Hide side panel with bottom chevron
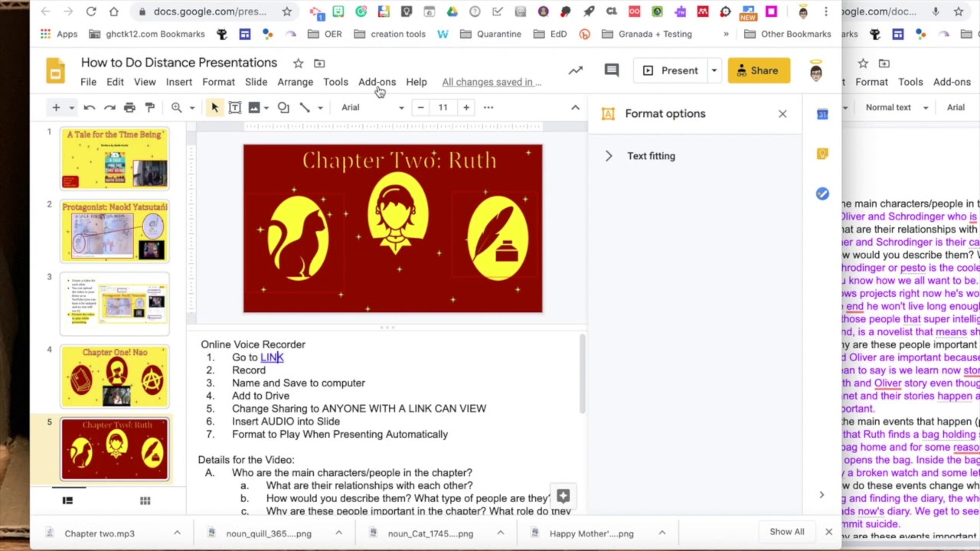Image resolution: width=980 pixels, height=551 pixels. click(822, 495)
